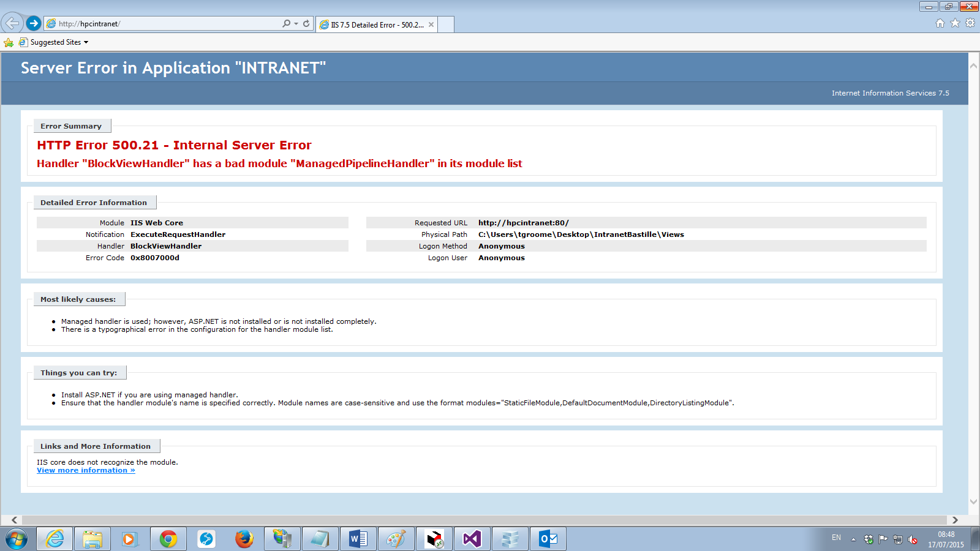980x551 pixels.
Task: Open Outlook from the taskbar
Action: (548, 539)
